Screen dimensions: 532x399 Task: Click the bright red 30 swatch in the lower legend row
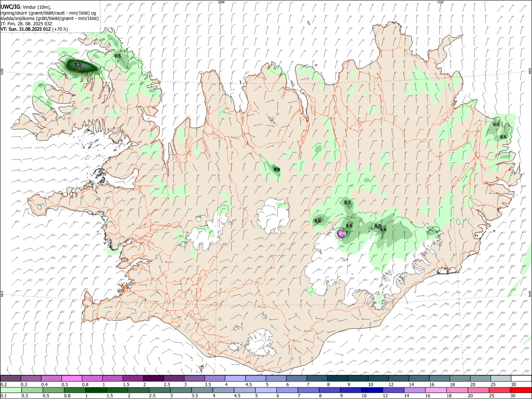[x=521, y=390]
